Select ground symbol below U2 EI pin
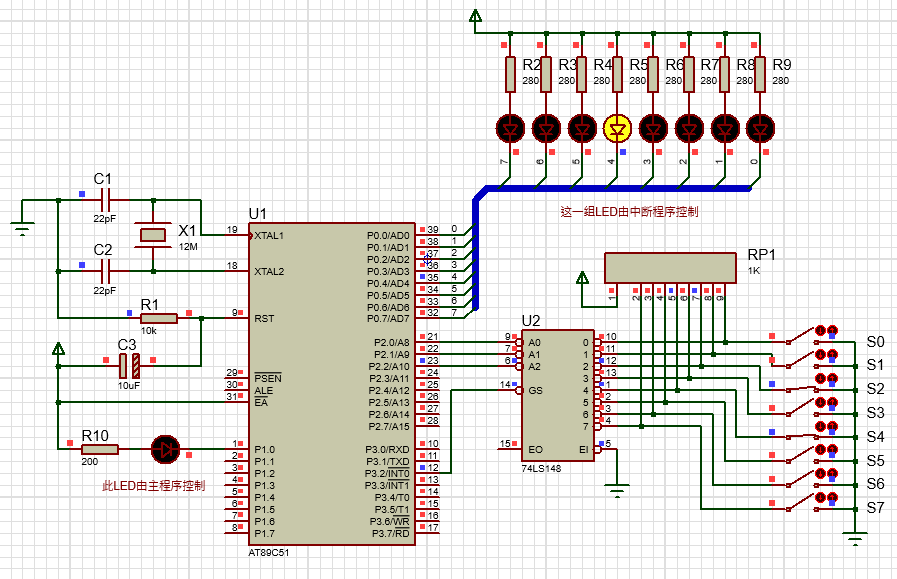Screen dimensions: 897x579 [x=617, y=491]
